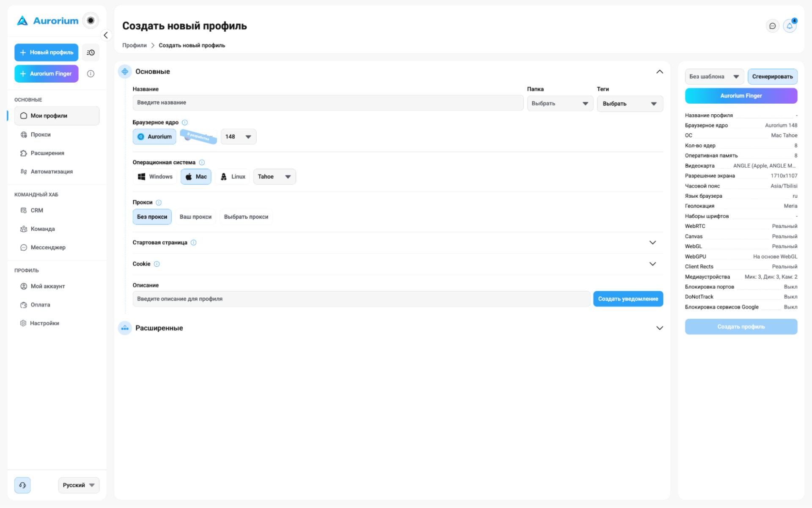Toggle the light/dark theme sun icon
The height and width of the screenshot is (508, 812).
click(x=91, y=20)
